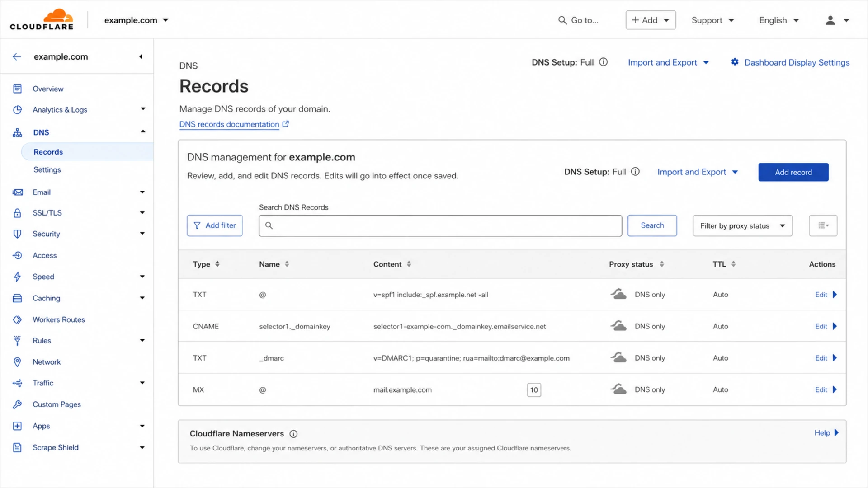Open the example.com domain dropdown in header
Screen dimensions: 868x488
136,20
